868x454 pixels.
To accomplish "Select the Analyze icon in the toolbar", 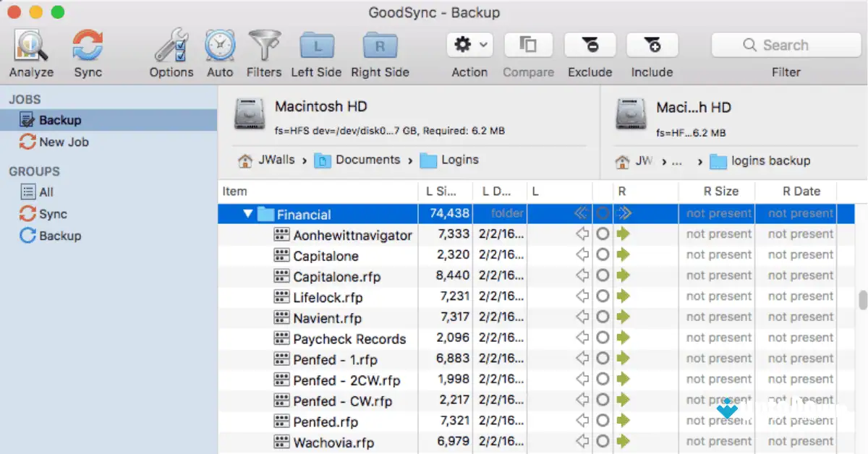I will 30,45.
